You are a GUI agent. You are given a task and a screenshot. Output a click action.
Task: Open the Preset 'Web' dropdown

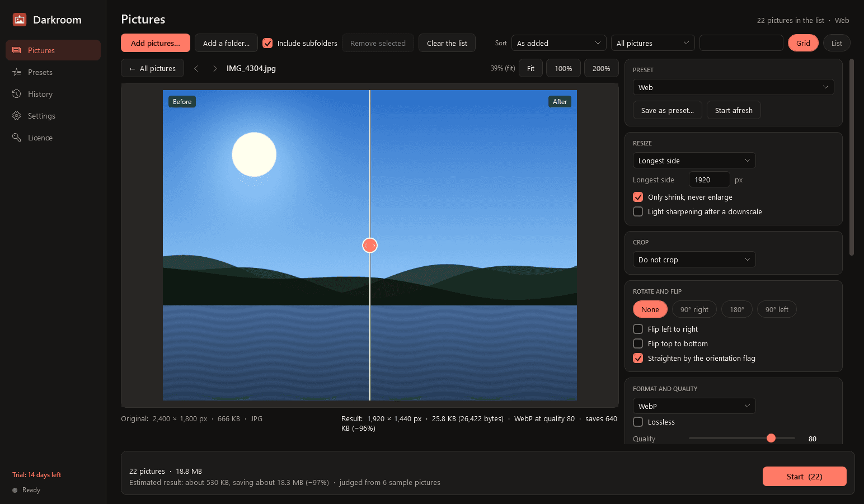tap(733, 87)
